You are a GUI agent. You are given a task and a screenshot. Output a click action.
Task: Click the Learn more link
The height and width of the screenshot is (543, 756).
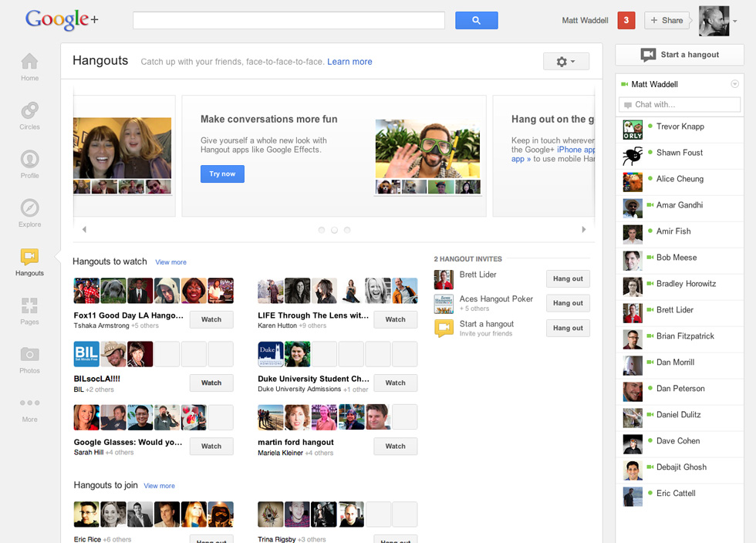[349, 62]
